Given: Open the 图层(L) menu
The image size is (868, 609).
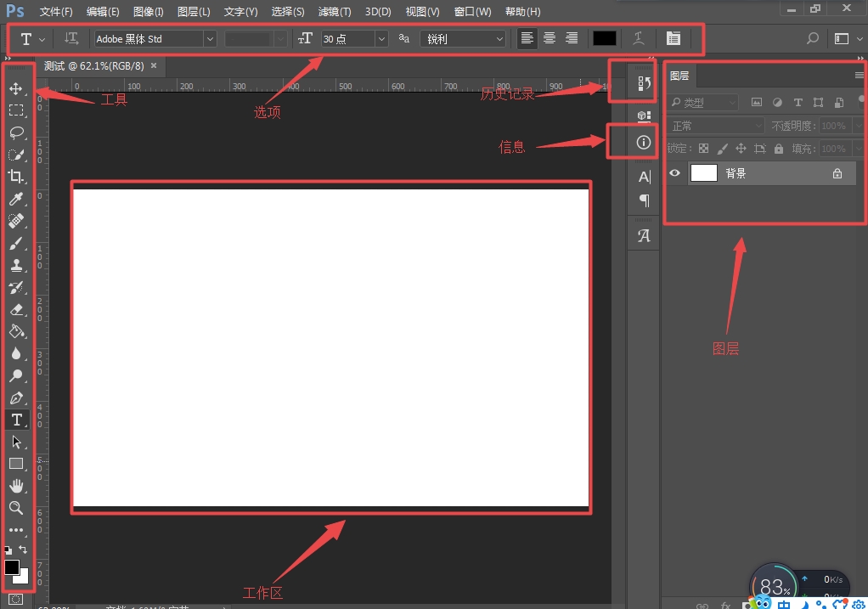Looking at the screenshot, I should pyautogui.click(x=194, y=12).
